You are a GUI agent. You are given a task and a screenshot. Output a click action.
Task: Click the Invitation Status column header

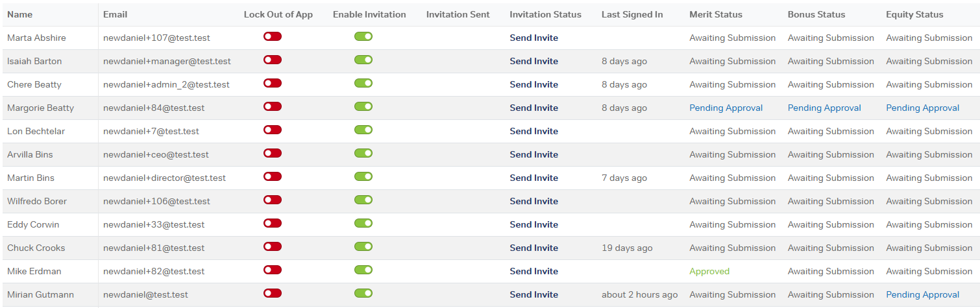tap(545, 15)
